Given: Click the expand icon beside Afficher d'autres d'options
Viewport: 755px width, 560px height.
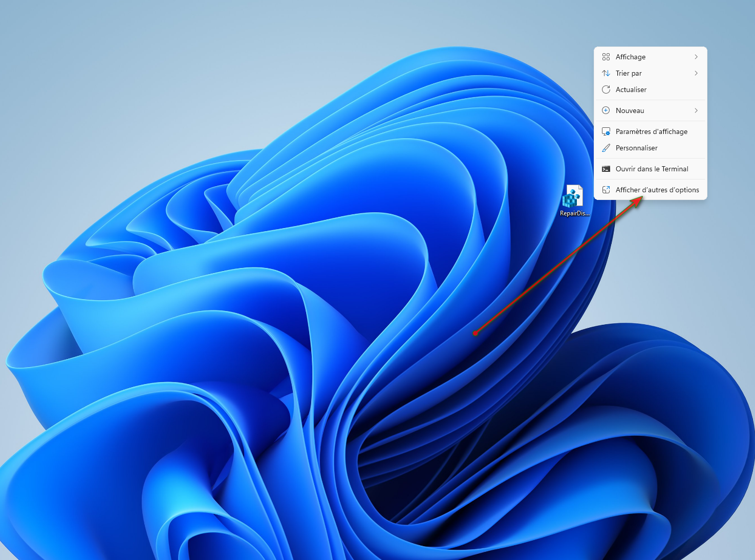Looking at the screenshot, I should click(x=606, y=190).
